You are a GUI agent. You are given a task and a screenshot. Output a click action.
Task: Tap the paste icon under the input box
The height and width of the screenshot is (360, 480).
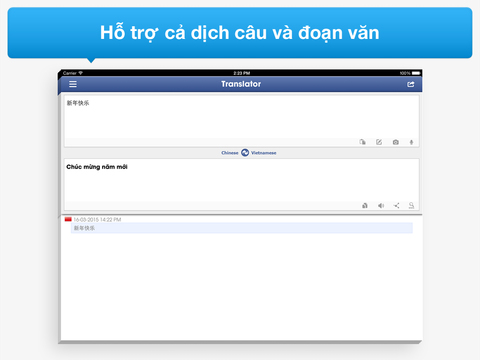363,142
